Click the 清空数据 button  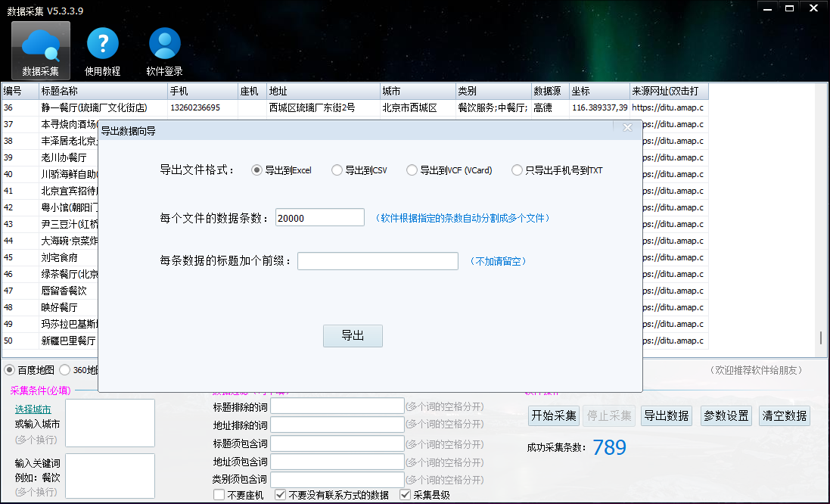coord(785,415)
